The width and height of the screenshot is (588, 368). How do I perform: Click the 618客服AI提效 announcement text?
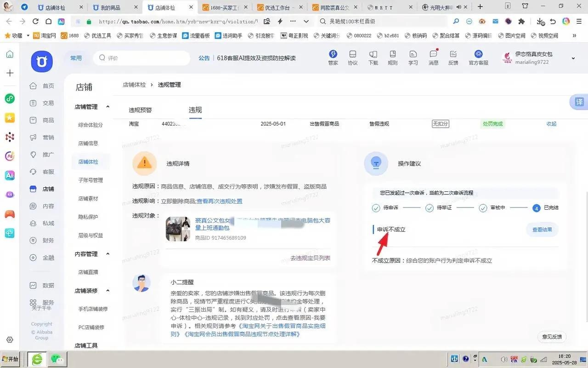pos(256,58)
